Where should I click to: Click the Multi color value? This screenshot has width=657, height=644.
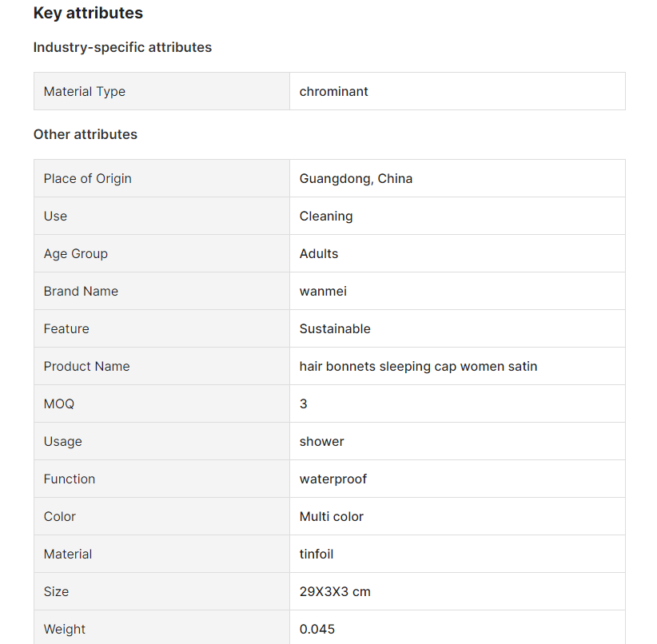pos(332,517)
